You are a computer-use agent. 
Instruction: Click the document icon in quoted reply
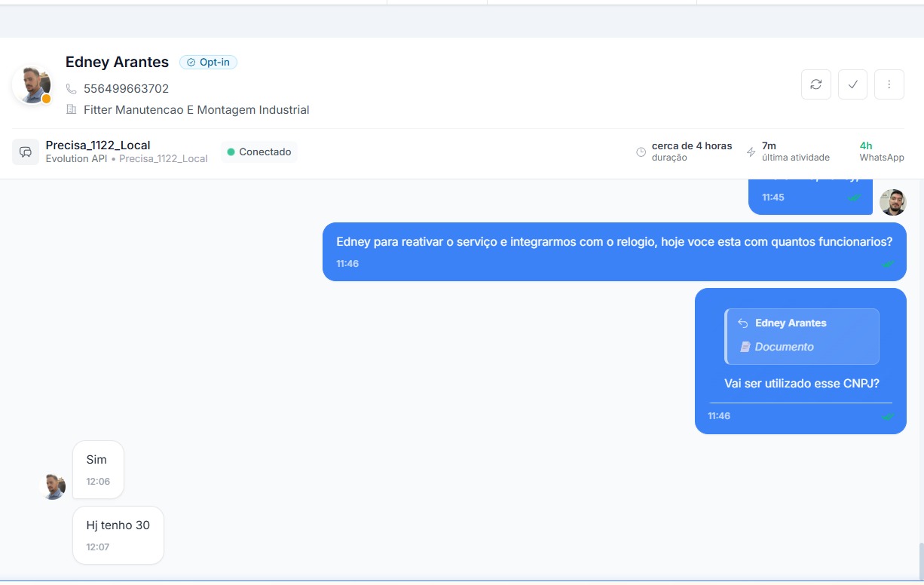[x=745, y=347]
